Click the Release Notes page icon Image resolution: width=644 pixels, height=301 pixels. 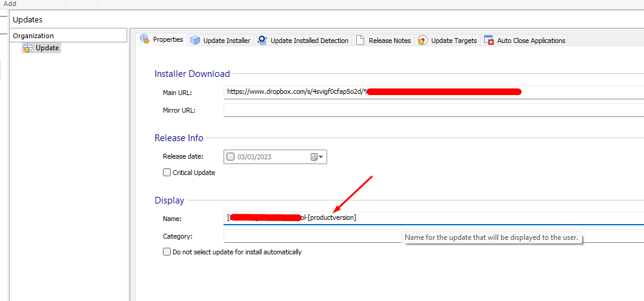coord(360,41)
